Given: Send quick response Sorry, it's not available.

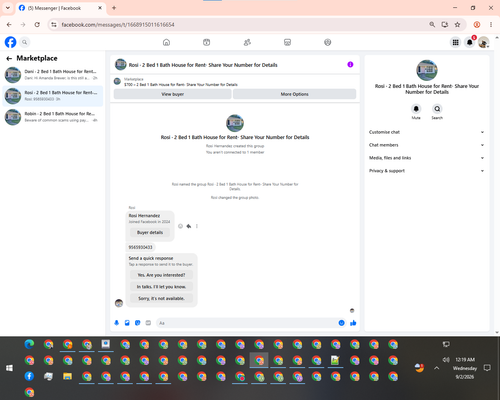Looking at the screenshot, I should click(x=161, y=298).
